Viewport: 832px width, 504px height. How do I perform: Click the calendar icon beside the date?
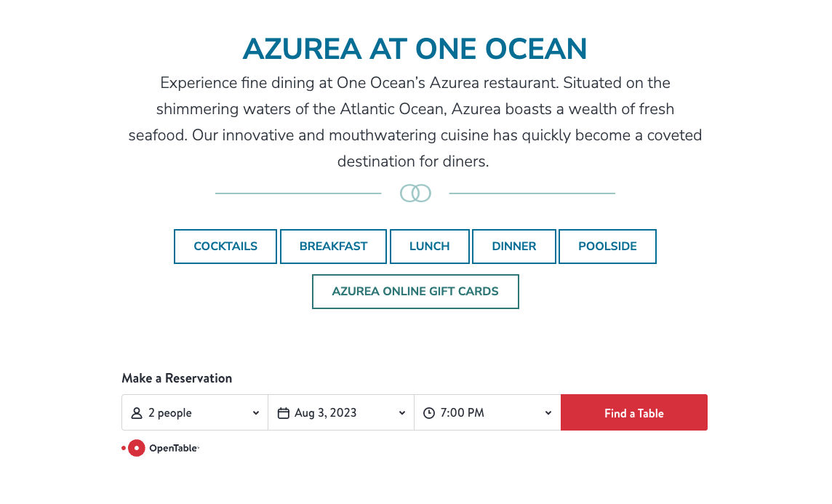pyautogui.click(x=284, y=413)
